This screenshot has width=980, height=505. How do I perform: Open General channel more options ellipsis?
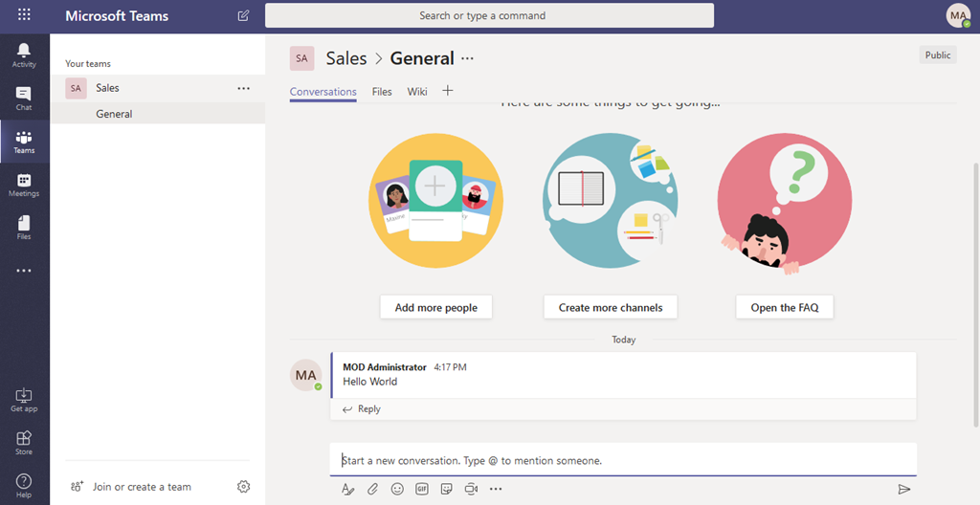tap(467, 58)
